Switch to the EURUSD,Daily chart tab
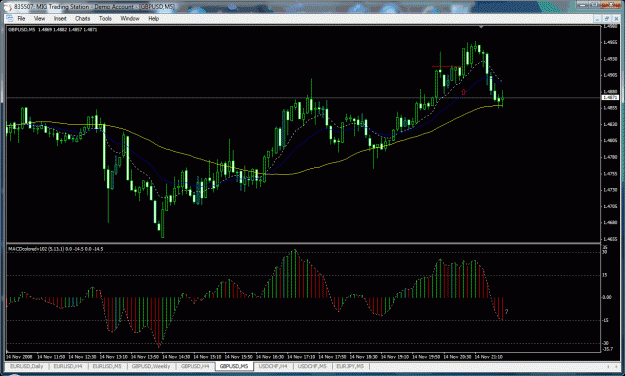Viewport: 625px width, 376px height. (x=27, y=366)
